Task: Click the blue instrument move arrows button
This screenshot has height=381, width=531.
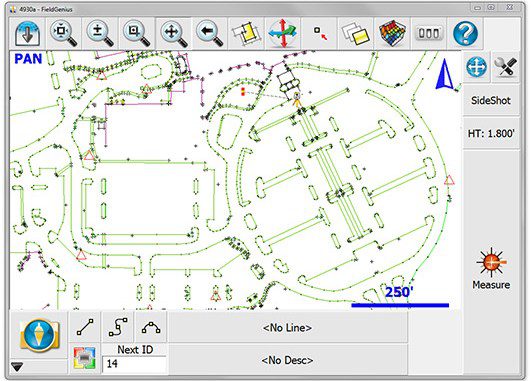Action: (476, 67)
